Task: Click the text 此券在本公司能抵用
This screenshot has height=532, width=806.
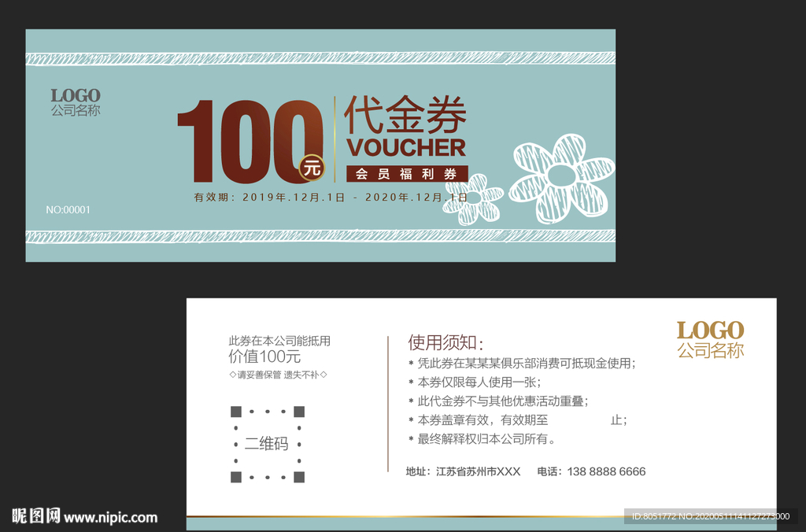Action: pos(279,341)
